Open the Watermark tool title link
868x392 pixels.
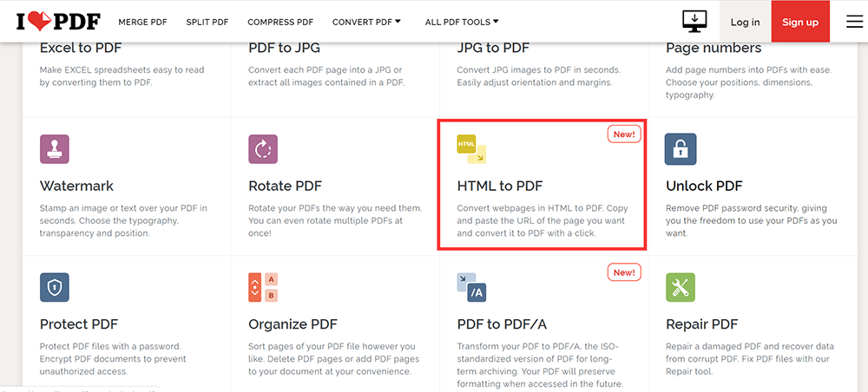point(76,186)
